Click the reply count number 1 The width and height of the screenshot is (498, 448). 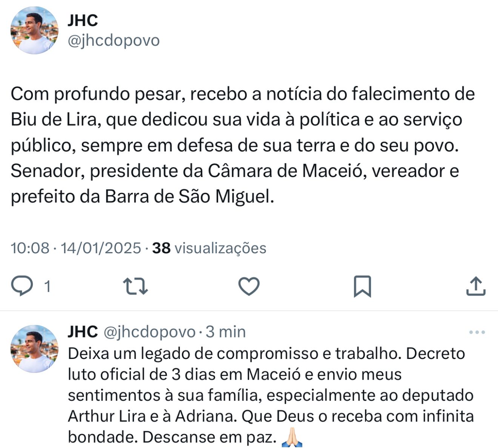point(47,286)
